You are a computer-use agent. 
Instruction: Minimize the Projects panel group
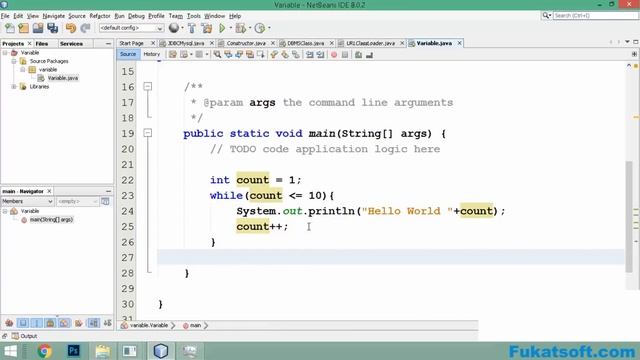point(108,43)
